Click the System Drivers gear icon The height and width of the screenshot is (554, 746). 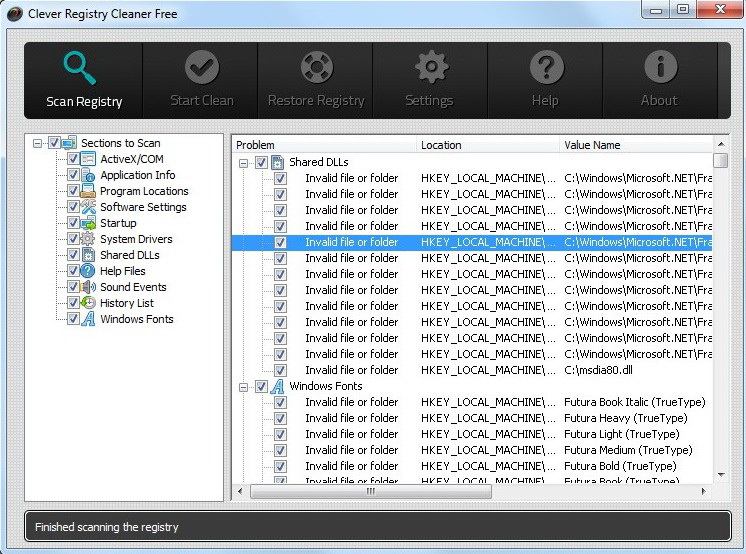(88, 239)
